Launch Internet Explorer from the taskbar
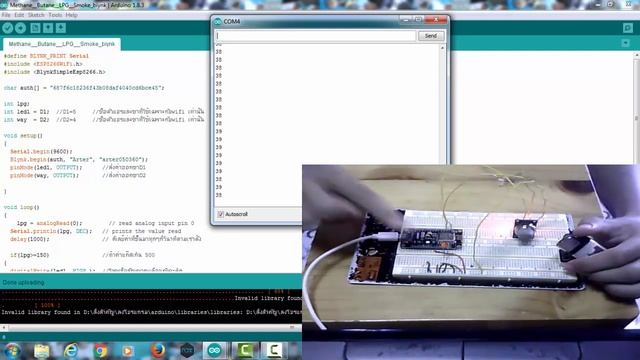640x360 pixels. [x=71, y=350]
